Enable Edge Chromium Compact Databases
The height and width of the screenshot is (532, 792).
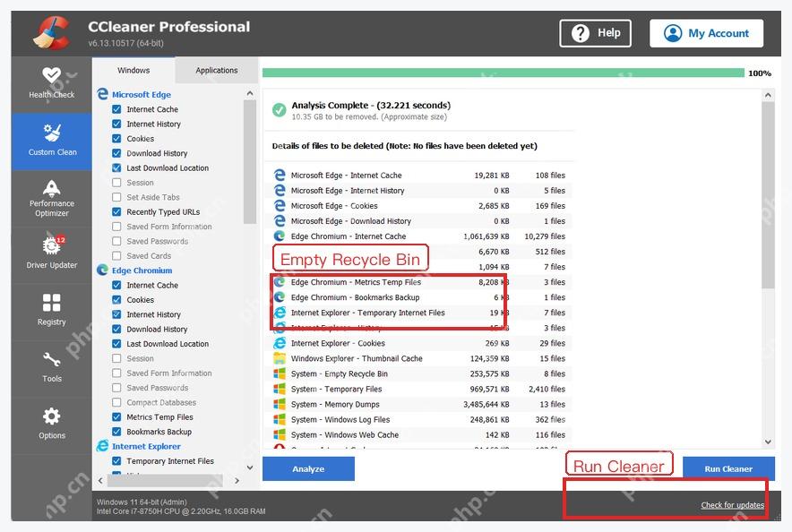click(116, 402)
